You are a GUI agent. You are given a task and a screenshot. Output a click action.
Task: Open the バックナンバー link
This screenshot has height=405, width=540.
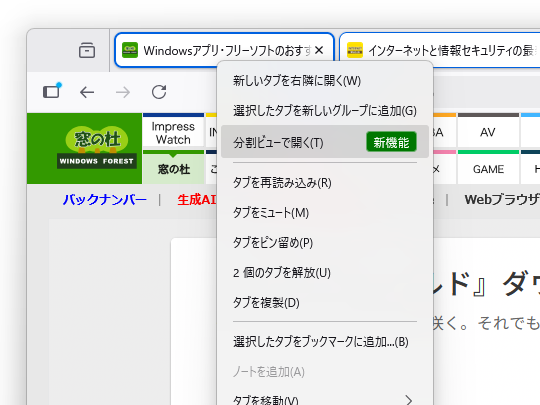pyautogui.click(x=105, y=199)
